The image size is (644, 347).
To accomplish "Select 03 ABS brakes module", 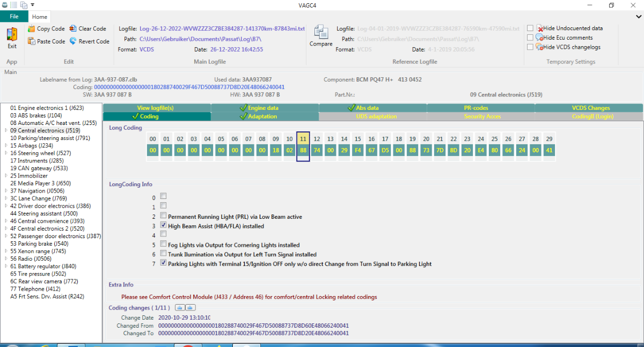I will pos(36,115).
